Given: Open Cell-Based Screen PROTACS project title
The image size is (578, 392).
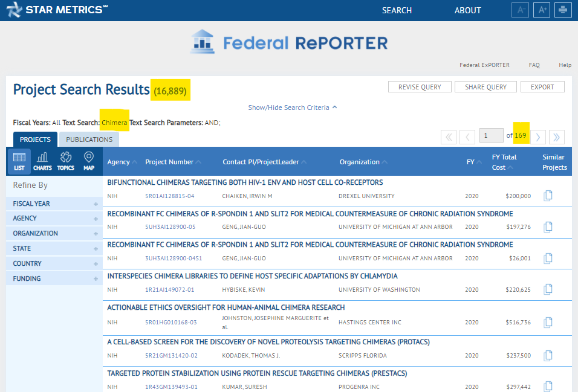Looking at the screenshot, I should click(x=268, y=342).
